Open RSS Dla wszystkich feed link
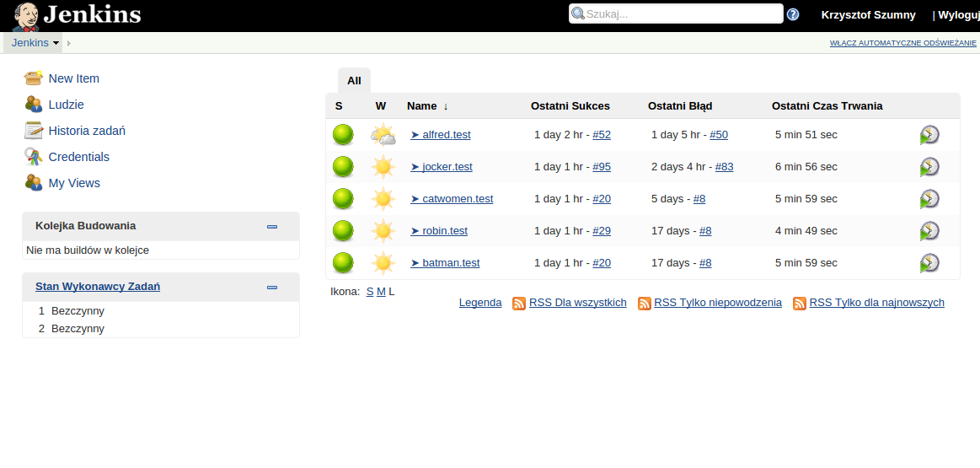 point(577,303)
